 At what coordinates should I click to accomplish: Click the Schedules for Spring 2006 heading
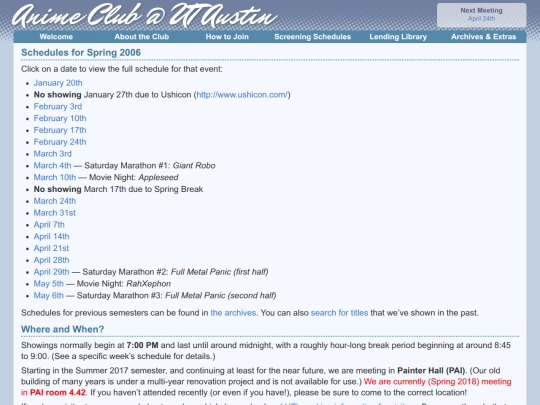(81, 53)
